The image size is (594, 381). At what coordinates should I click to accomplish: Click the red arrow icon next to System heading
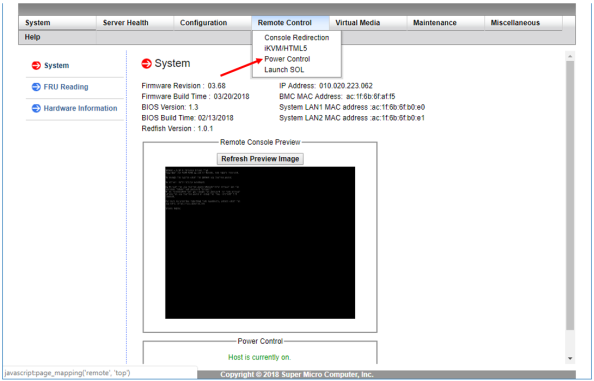146,64
